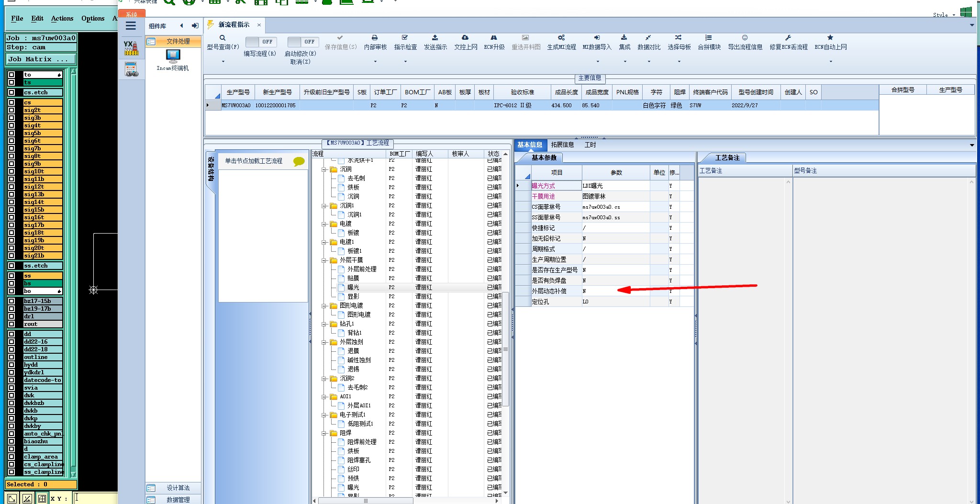Click the 设计算法 panel icon
980x504 pixels.
[151, 488]
